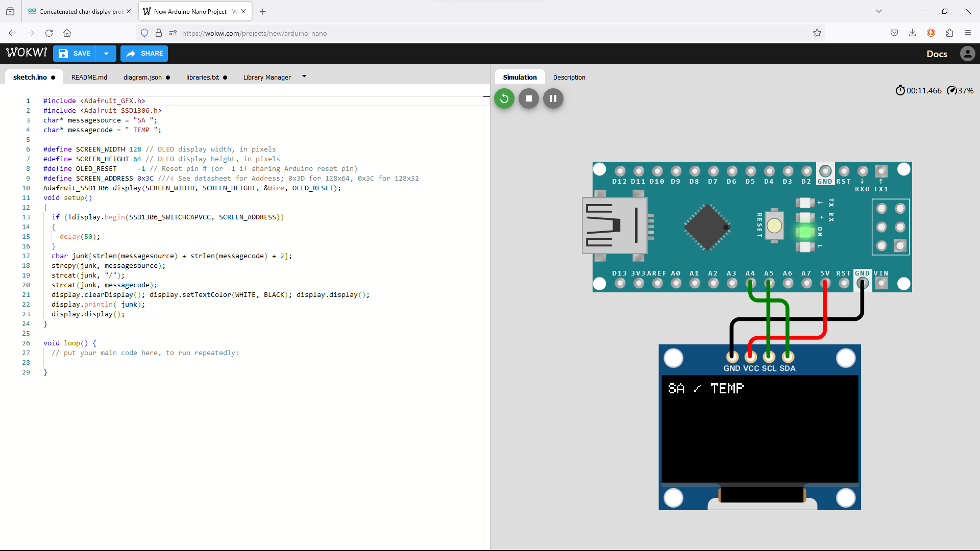Open the Library Manager tab
980x551 pixels.
[266, 78]
